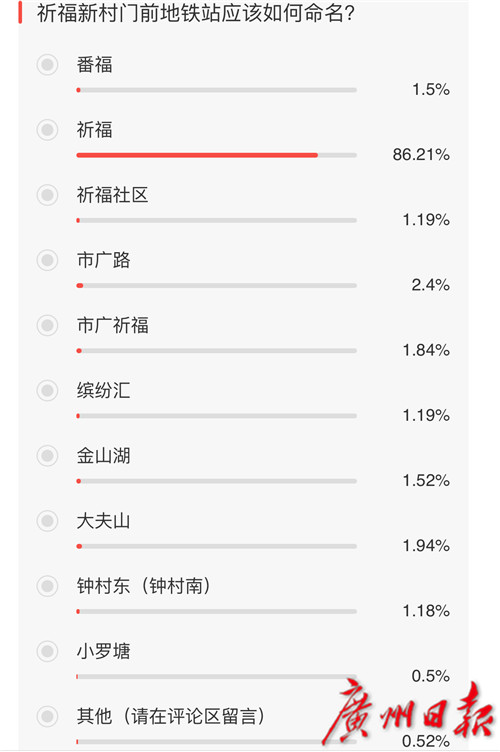
Task: Select the 市广祈福 radio button
Action: point(47,326)
